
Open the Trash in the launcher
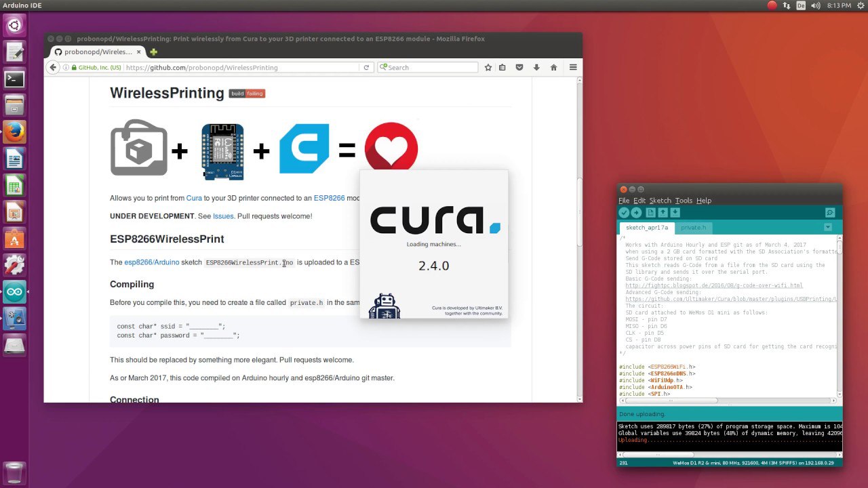click(15, 473)
